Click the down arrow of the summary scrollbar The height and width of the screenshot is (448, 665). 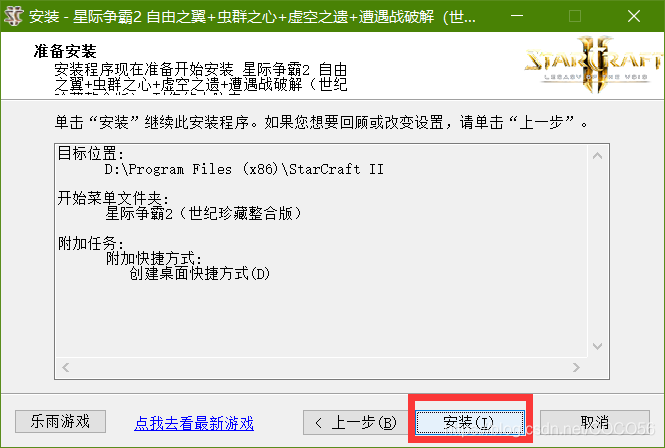[598, 346]
